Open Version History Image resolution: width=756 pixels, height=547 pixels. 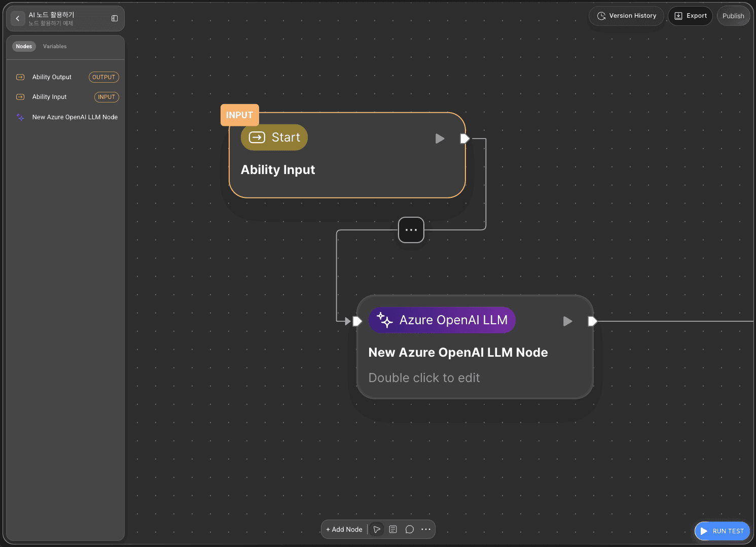[x=627, y=16]
